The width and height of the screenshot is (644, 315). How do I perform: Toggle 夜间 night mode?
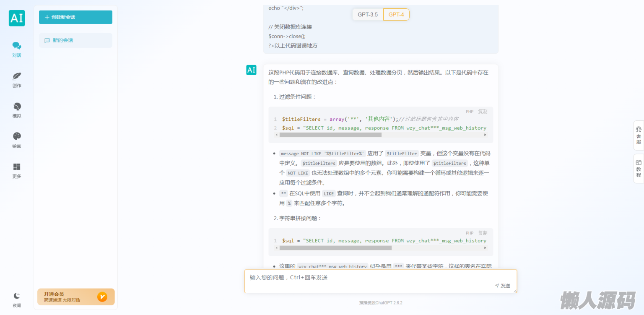click(17, 299)
